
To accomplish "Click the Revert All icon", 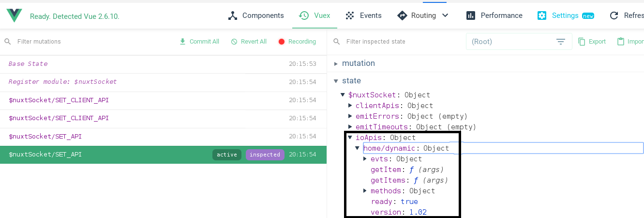I will 234,42.
